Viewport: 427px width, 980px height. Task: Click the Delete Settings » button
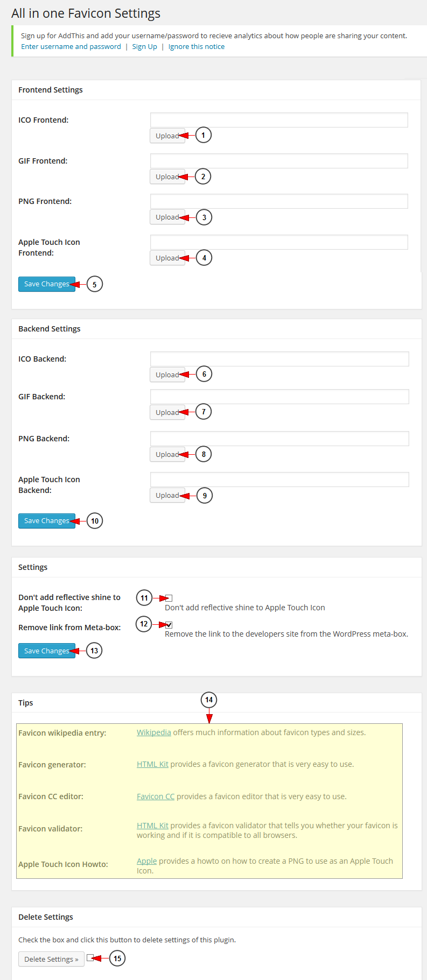[51, 959]
